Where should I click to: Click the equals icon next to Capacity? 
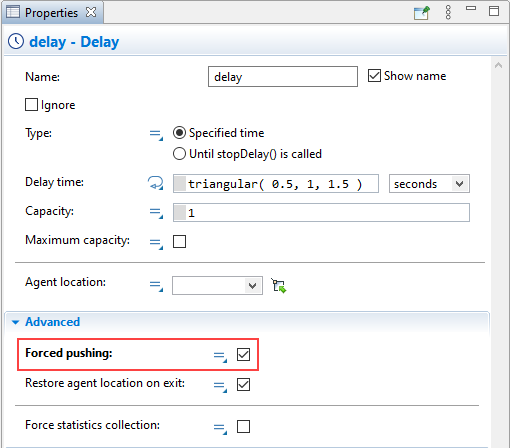coord(156,213)
